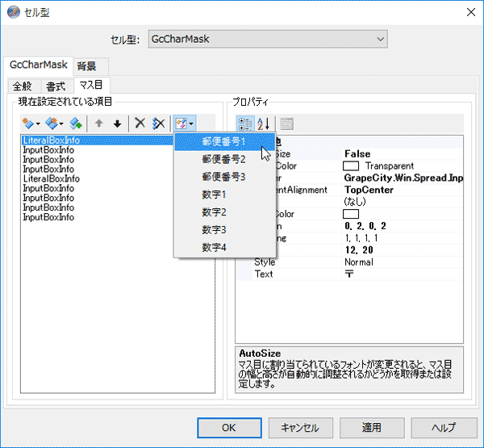Choose 数字1 from the template menu
Screen dimensions: 484x448
tap(224, 195)
